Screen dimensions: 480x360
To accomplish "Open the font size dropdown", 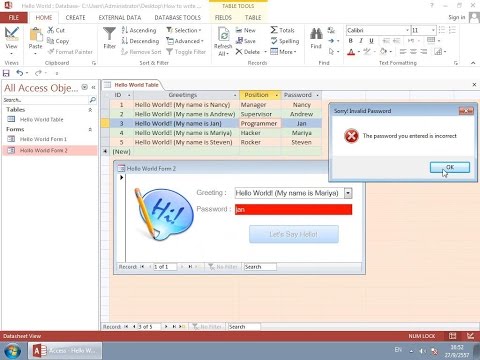I will click(x=433, y=30).
